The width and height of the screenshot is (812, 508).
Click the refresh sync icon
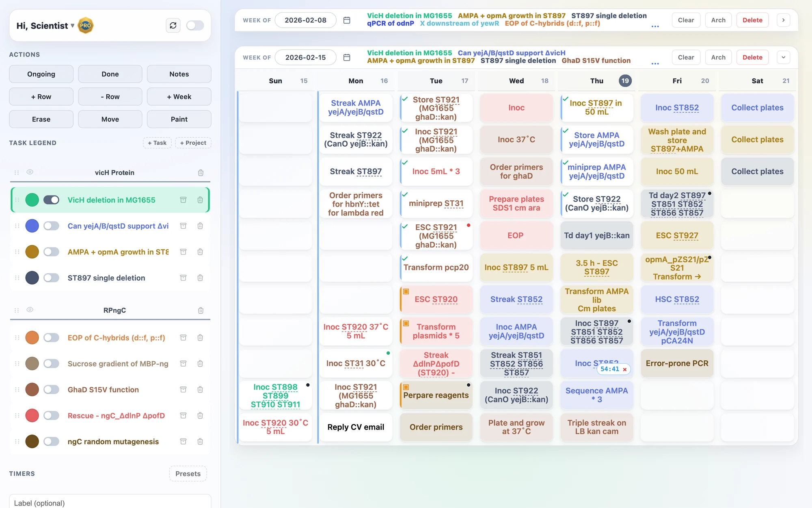173,26
